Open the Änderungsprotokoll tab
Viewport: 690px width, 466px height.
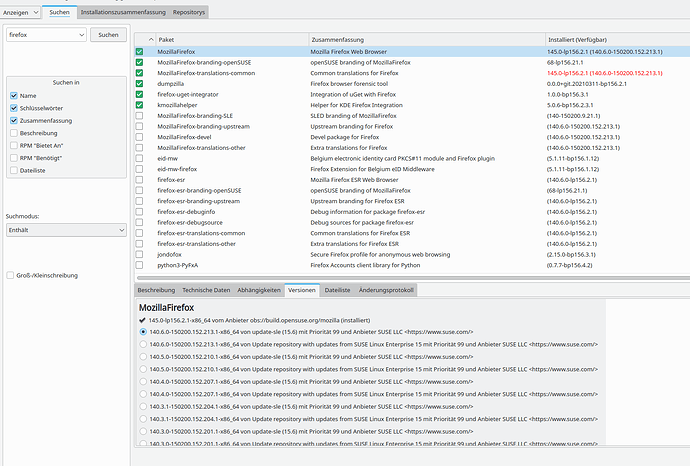385,289
